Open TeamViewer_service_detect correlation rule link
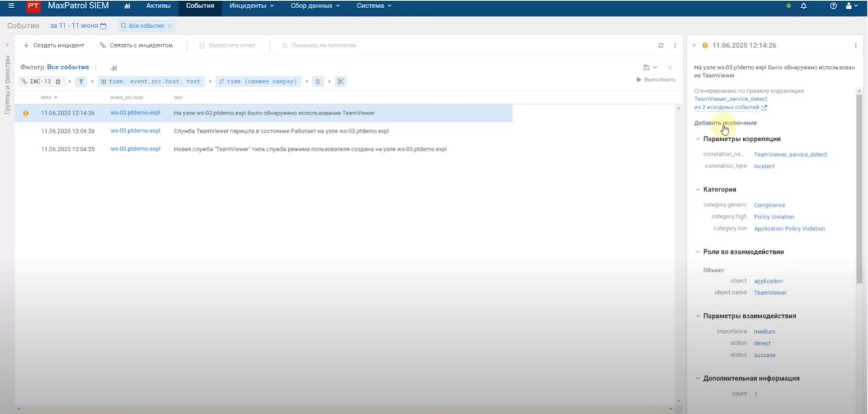868x414 pixels. (x=731, y=99)
